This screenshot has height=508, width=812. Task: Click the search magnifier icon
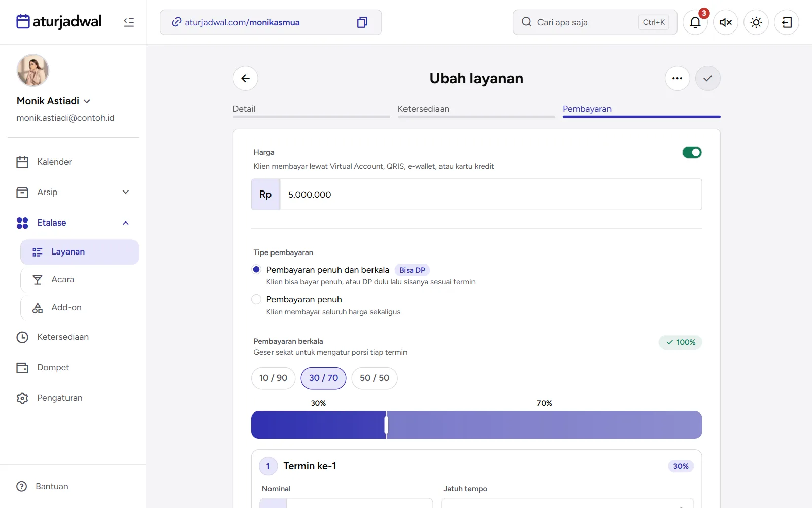point(527,22)
